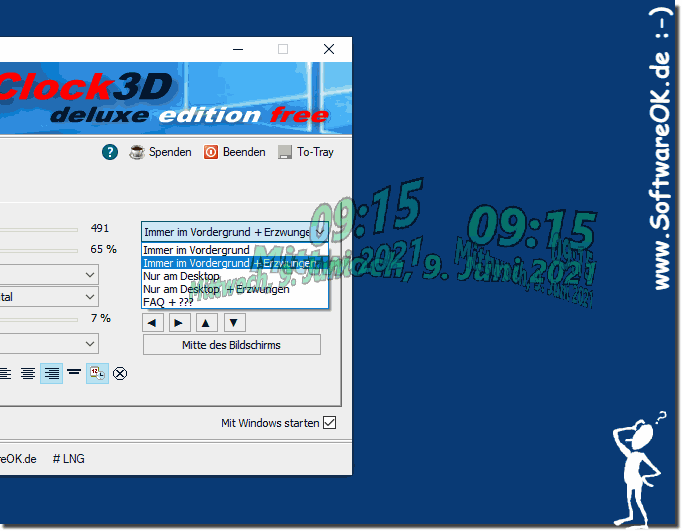Click the Mitte des Bildschirms button

(231, 345)
